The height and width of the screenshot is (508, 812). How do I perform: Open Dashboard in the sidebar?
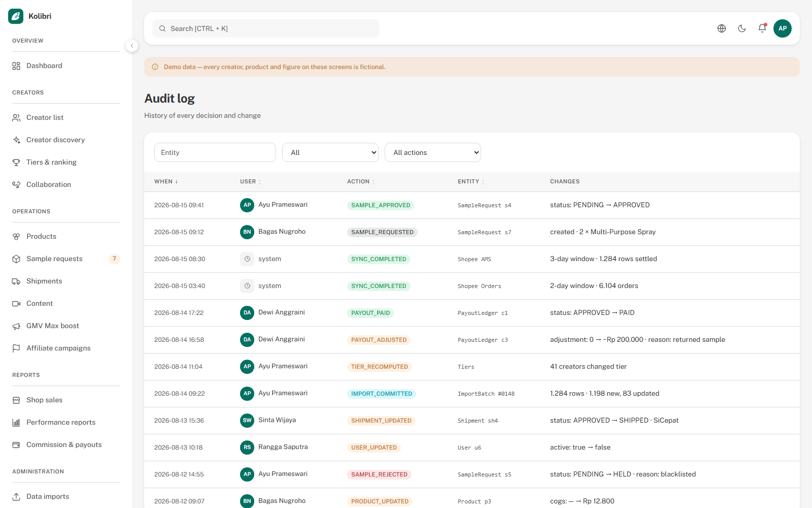click(x=66, y=66)
